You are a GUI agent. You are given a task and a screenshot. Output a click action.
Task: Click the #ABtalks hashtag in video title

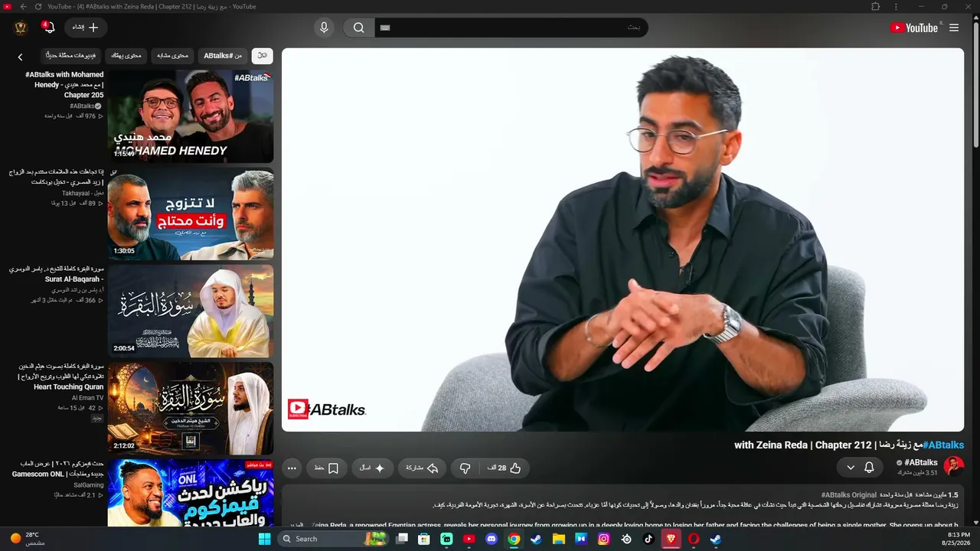click(943, 445)
